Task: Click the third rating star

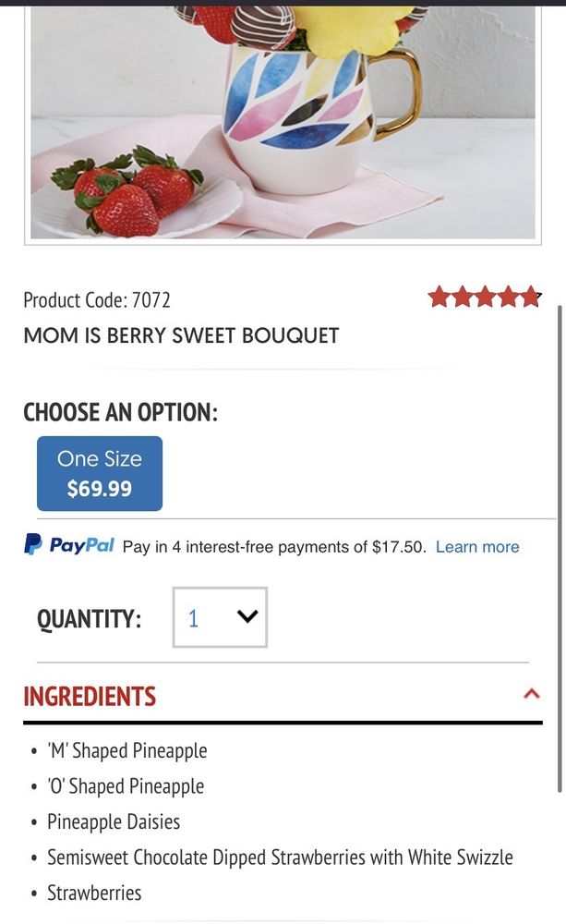Action: click(x=485, y=297)
